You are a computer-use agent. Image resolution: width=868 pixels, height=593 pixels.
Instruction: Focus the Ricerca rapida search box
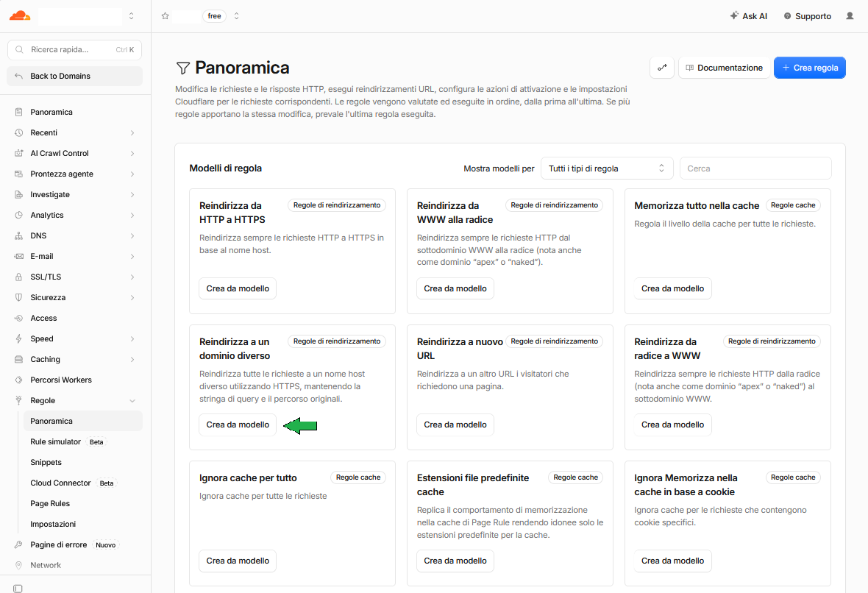click(75, 50)
